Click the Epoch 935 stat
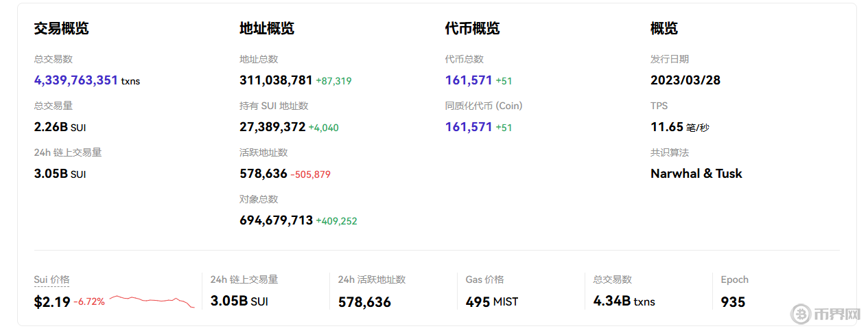This screenshot has height=333, width=868. coord(733,301)
